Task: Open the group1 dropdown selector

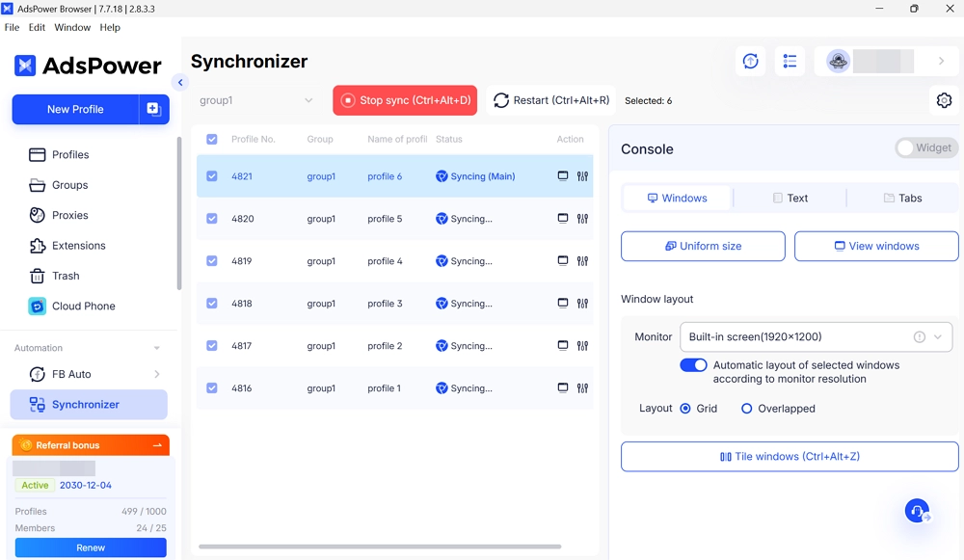Action: (x=256, y=100)
